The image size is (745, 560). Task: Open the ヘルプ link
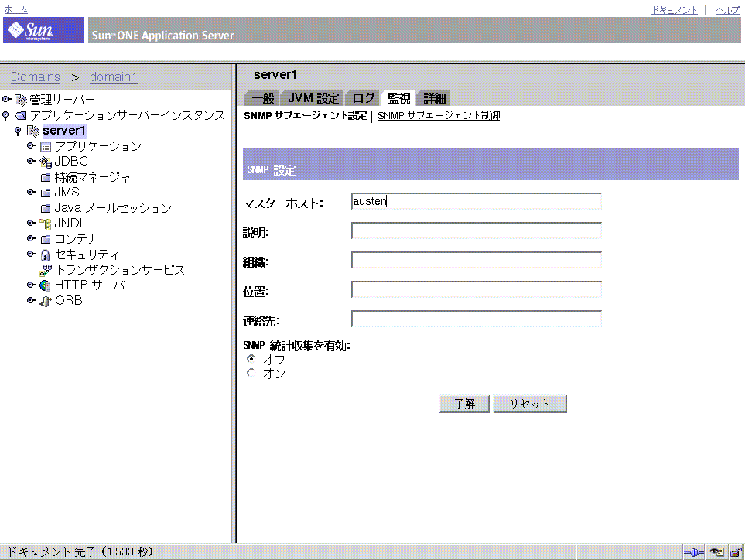[727, 10]
